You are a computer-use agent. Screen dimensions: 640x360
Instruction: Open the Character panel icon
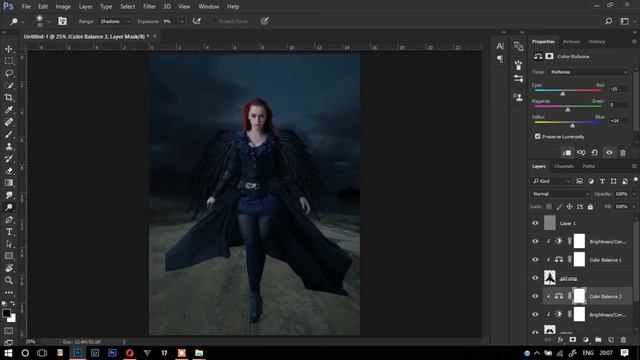point(500,46)
